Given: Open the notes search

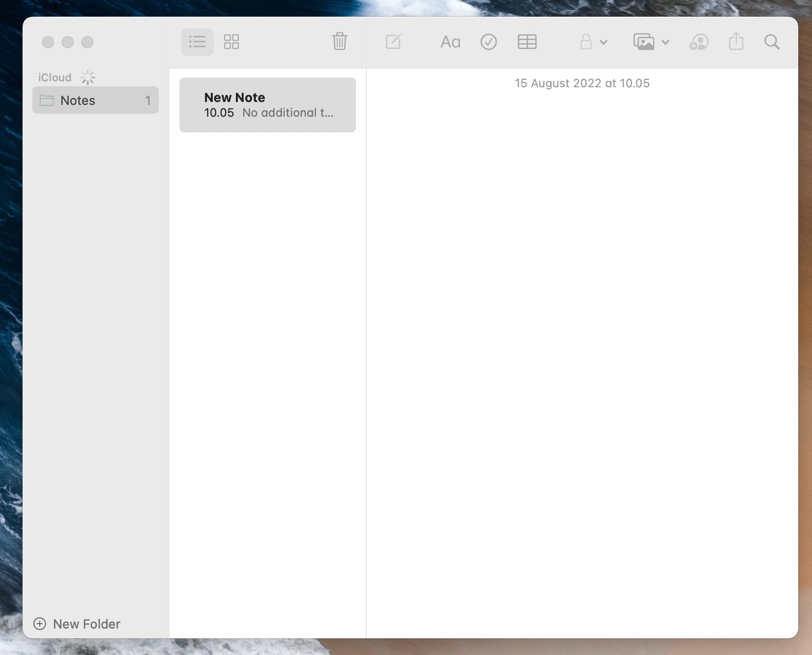Looking at the screenshot, I should tap(771, 42).
